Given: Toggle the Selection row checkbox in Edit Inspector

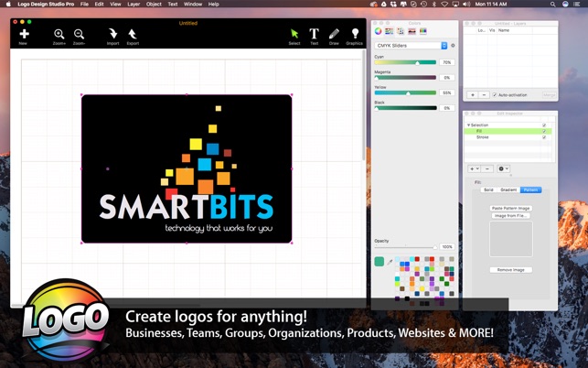Looking at the screenshot, I should coord(544,125).
